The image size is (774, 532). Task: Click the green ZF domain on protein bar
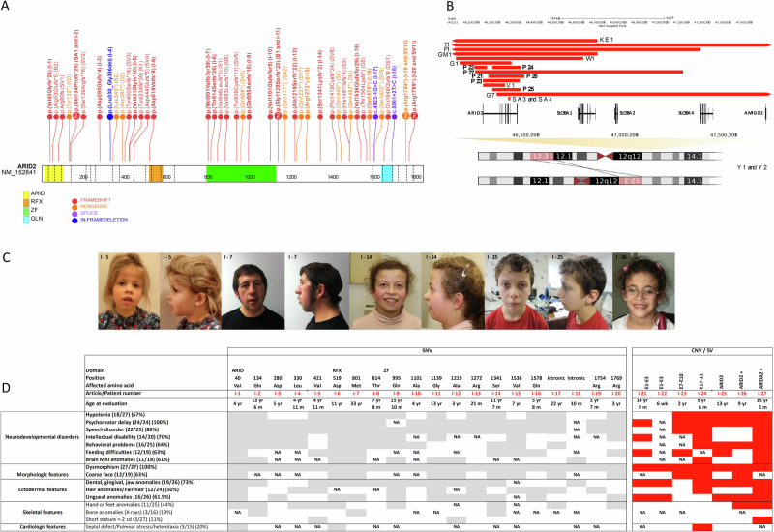click(241, 174)
